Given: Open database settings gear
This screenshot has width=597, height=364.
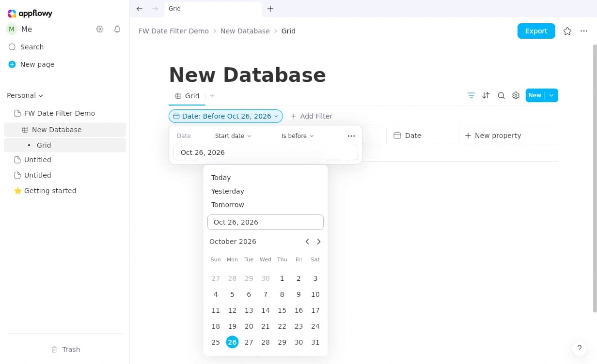Looking at the screenshot, I should [x=516, y=95].
